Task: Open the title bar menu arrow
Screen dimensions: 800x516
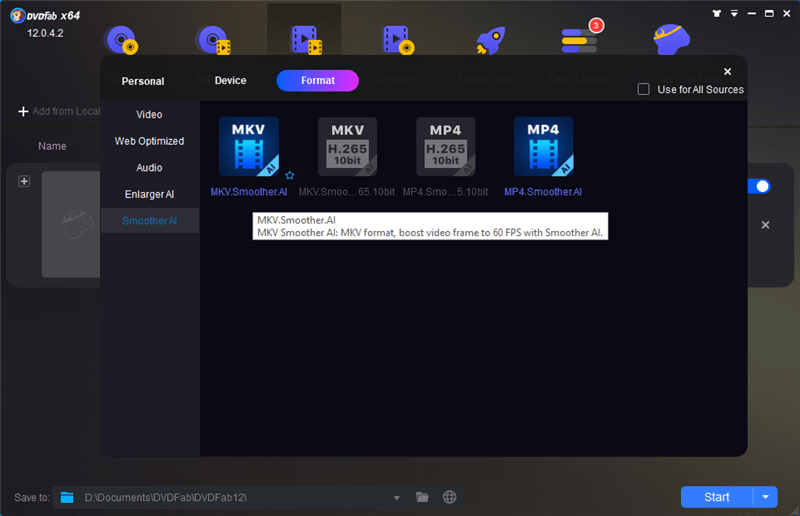Action: coord(734,14)
